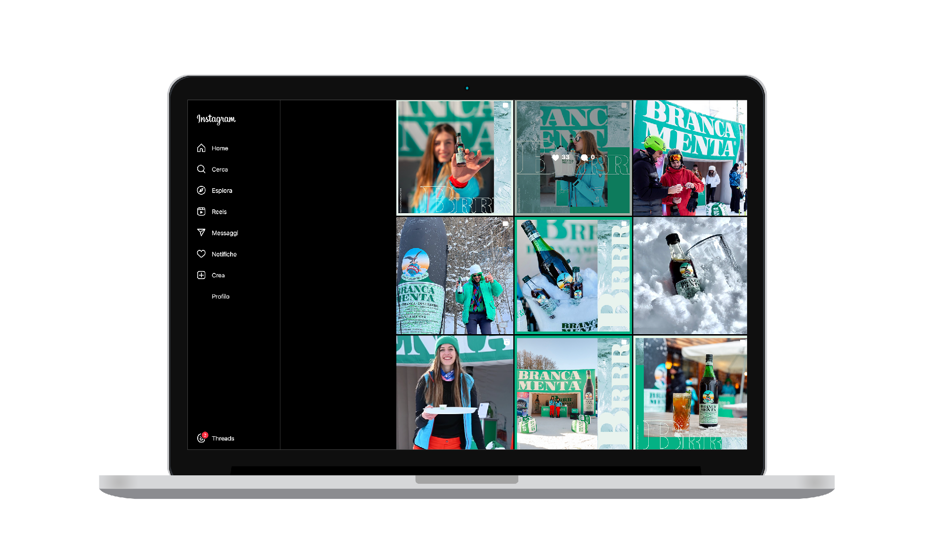Click the heart likes icon on the hovered post
Image resolution: width=934 pixels, height=560 pixels.
pos(556,158)
